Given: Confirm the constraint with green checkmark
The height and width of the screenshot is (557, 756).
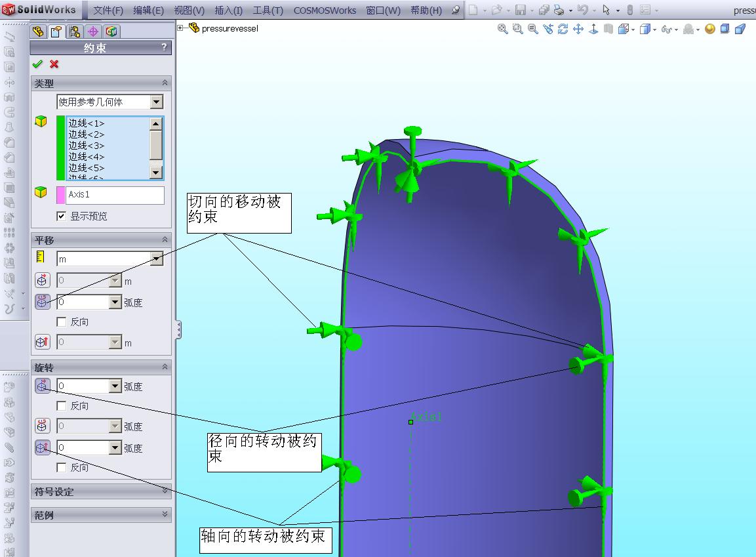Looking at the screenshot, I should click(x=37, y=64).
